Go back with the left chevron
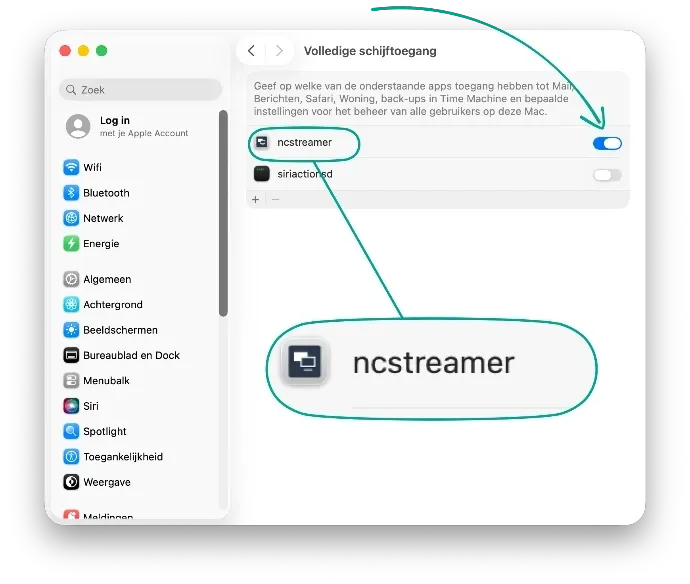This screenshot has height=584, width=690. pos(251,51)
